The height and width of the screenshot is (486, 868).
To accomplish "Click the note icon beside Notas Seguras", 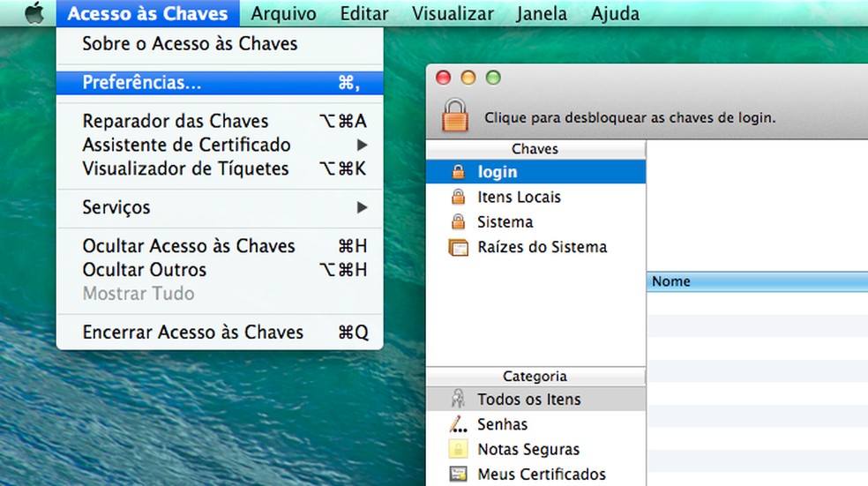I will pyautogui.click(x=458, y=449).
